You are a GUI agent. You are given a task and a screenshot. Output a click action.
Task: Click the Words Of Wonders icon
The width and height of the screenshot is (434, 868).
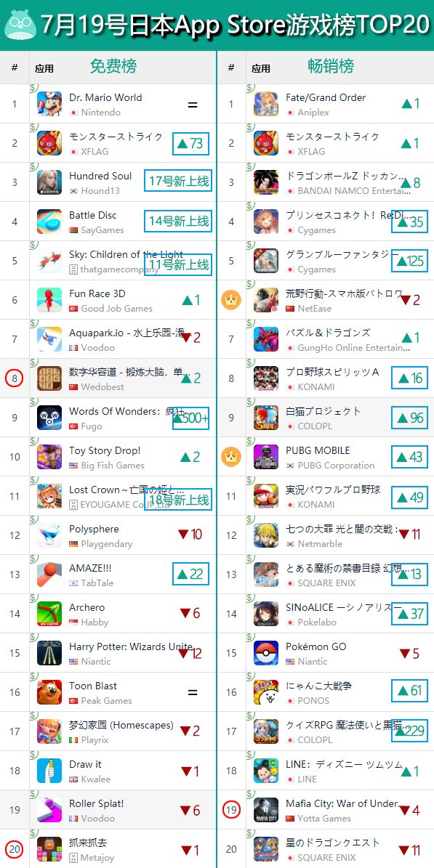pyautogui.click(x=49, y=418)
